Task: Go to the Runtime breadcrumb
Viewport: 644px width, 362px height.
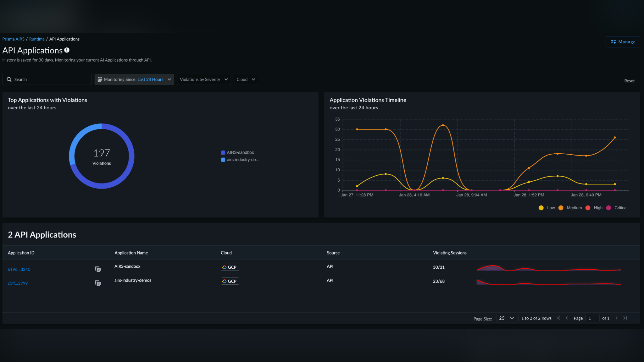Action: [x=37, y=39]
